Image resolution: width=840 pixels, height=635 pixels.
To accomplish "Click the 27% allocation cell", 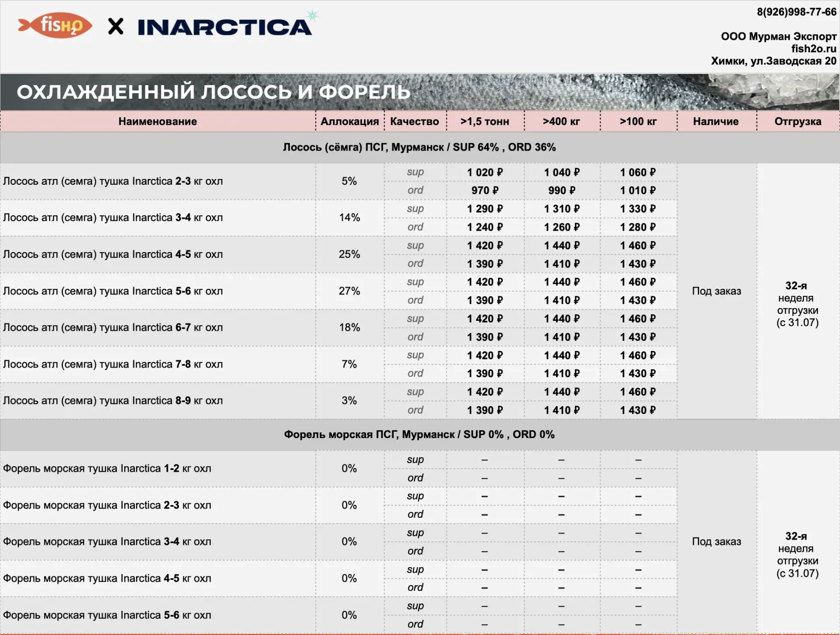I will click(349, 291).
